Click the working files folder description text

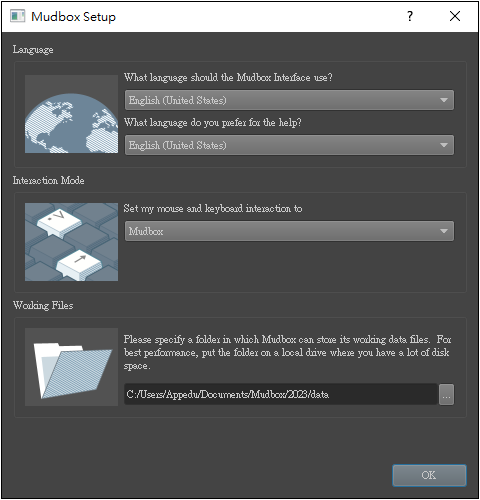click(287, 353)
